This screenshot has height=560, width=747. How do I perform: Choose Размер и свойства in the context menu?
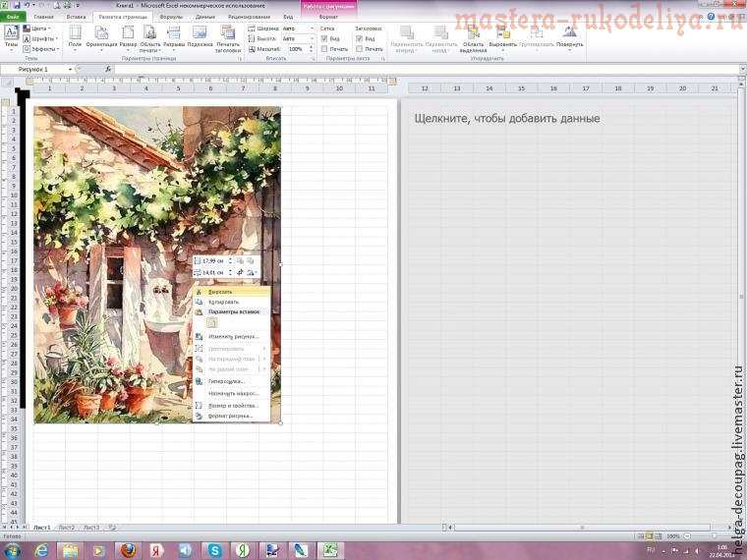(232, 406)
